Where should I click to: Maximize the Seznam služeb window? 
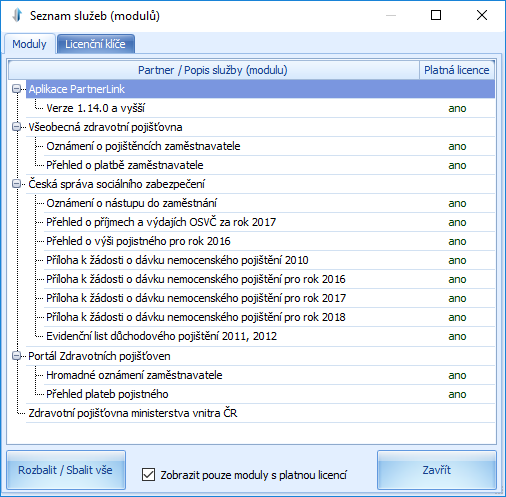[x=436, y=15]
